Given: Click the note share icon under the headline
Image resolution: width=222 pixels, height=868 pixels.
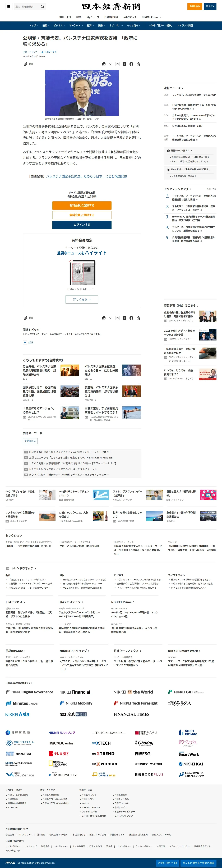Looking at the screenshot, I should 118,64.
